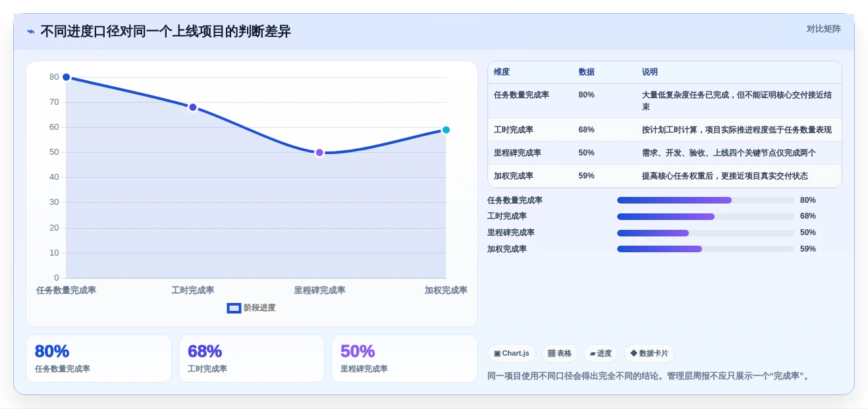Open the 80% 任务数量完成率 stat card
Screen dimensions: 868x409
[x=99, y=358]
